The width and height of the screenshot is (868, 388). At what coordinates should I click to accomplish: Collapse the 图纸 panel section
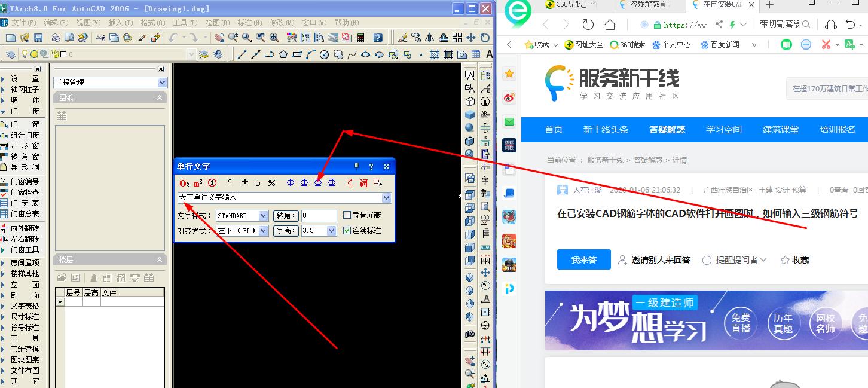pos(160,97)
